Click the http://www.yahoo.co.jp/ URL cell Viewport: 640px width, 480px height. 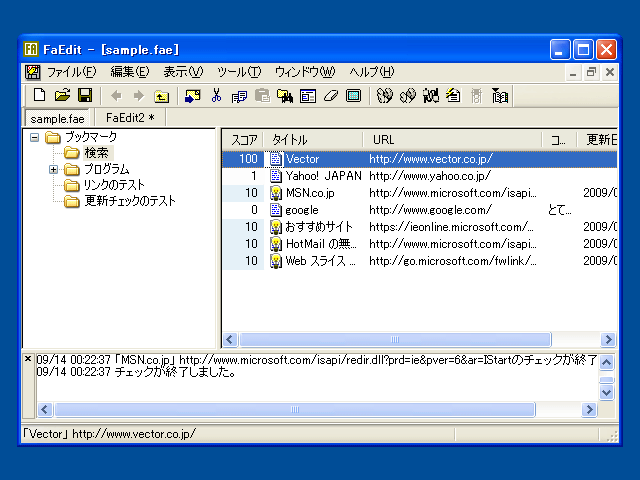click(x=430, y=176)
